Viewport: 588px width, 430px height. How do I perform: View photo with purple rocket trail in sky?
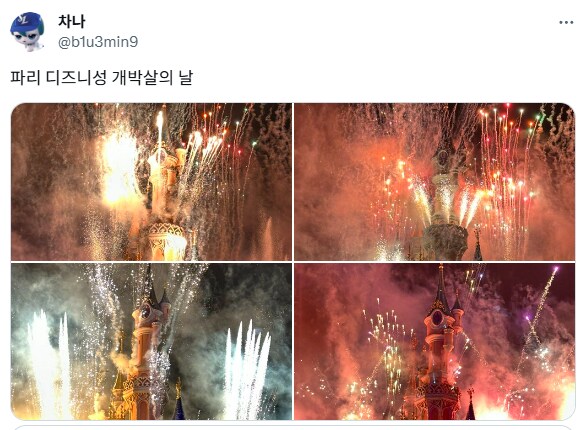pos(434,341)
